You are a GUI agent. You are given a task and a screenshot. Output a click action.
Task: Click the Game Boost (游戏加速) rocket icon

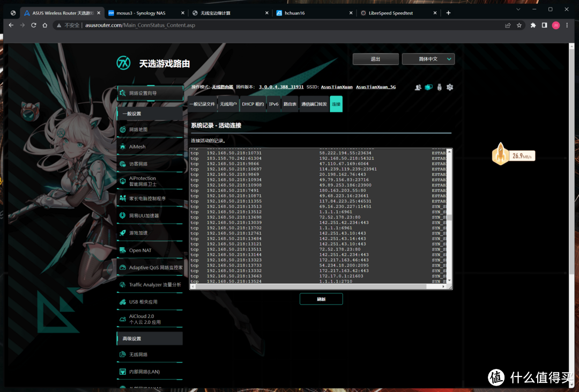[123, 233]
